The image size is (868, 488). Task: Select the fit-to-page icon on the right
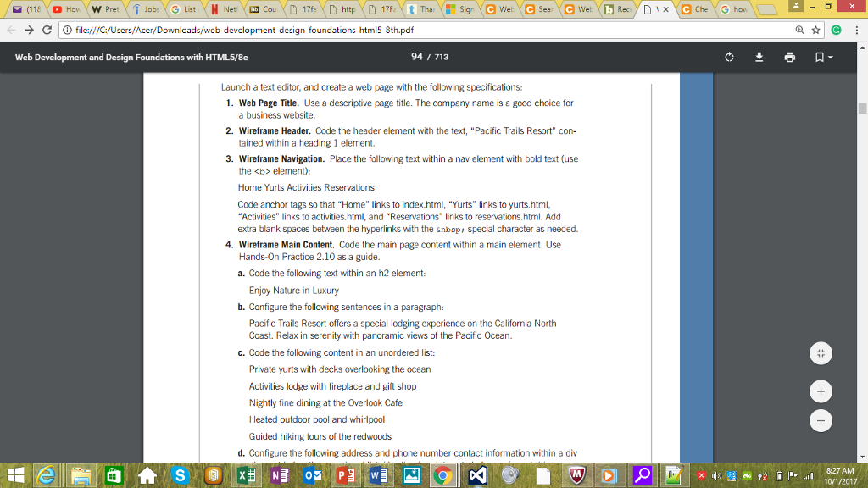(x=820, y=353)
